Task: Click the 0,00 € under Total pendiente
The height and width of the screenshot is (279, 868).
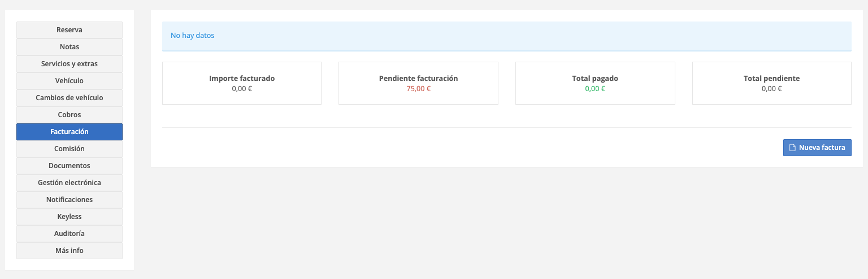Action: pos(772,89)
